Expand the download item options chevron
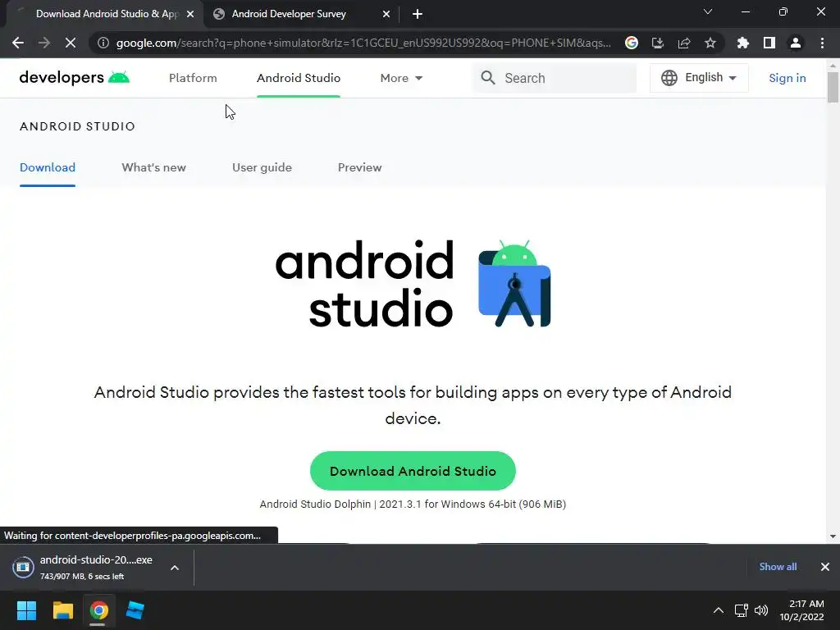Screen dimensions: 840x630 (175, 568)
